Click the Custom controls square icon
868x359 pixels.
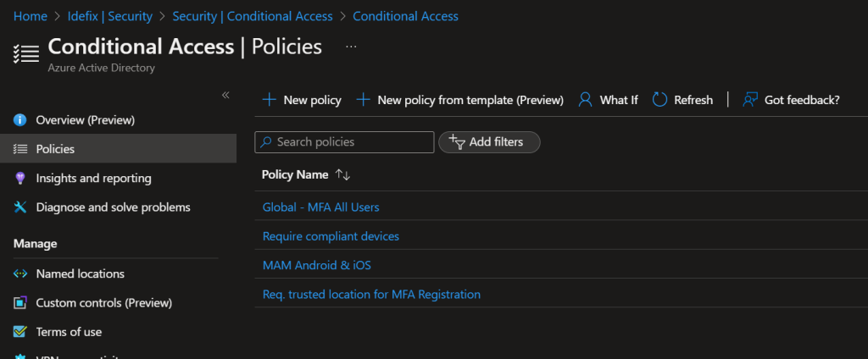click(x=20, y=302)
